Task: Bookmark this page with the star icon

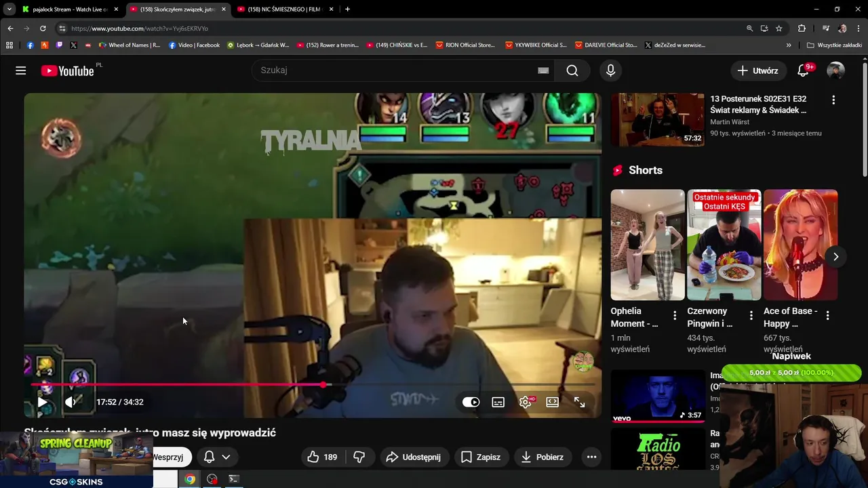Action: click(778, 28)
